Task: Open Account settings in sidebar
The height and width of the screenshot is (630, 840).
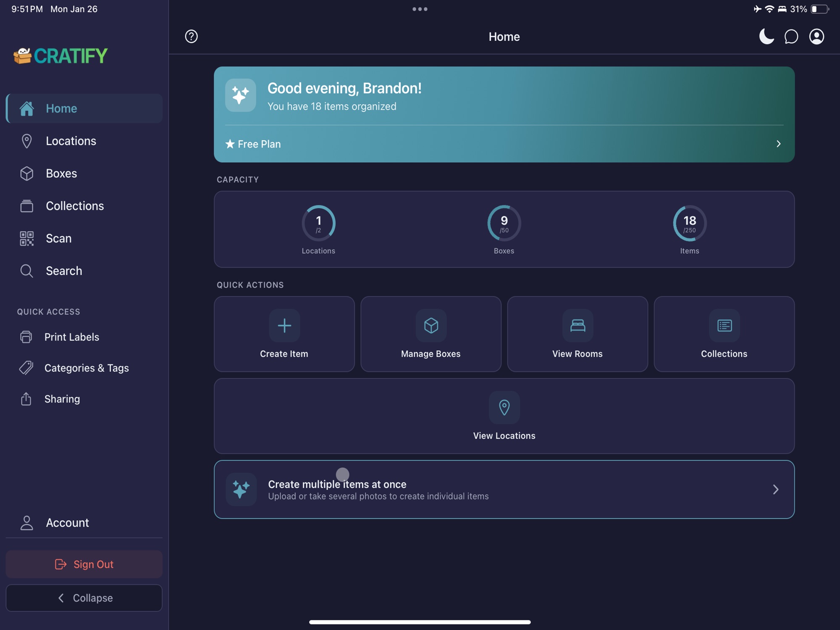Action: pyautogui.click(x=84, y=522)
